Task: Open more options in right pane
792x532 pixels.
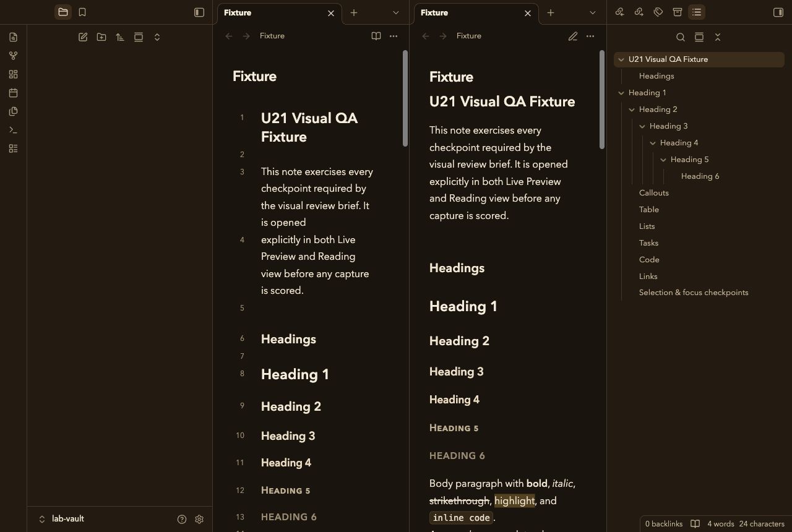Action: pos(590,36)
